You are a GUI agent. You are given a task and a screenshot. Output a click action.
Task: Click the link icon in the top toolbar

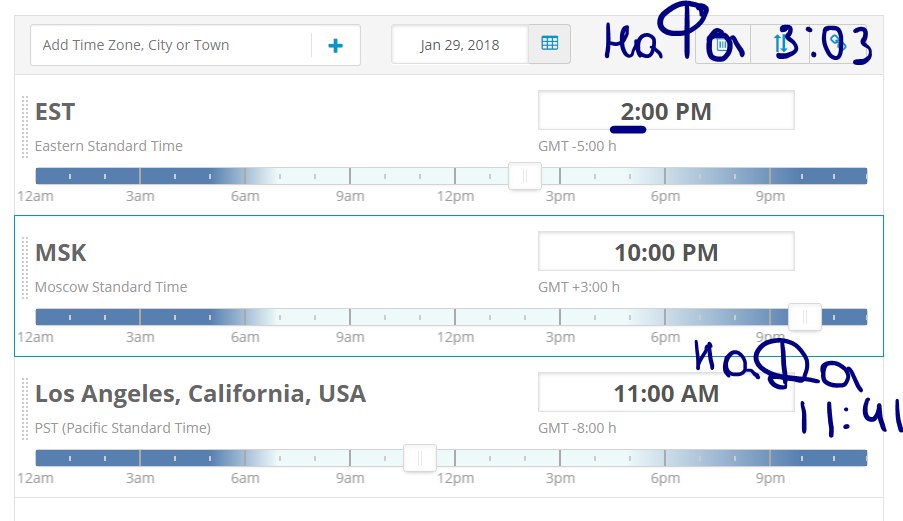[x=838, y=44]
